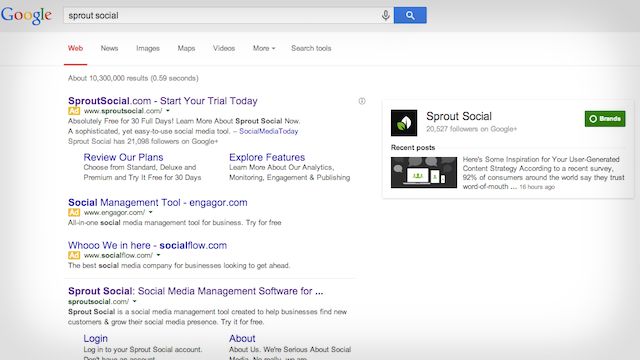
Task: Open the Maps tab
Action: [x=186, y=48]
